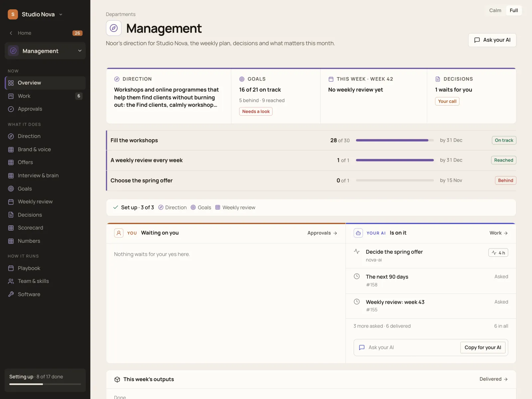Click the Setting up progress bar
Screen dimensions: 532x399
point(45,384)
